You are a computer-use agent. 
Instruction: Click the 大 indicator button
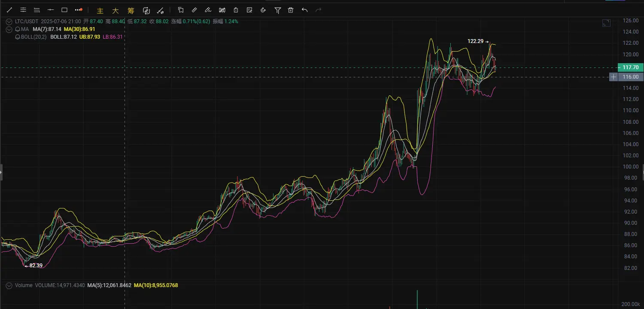[115, 11]
